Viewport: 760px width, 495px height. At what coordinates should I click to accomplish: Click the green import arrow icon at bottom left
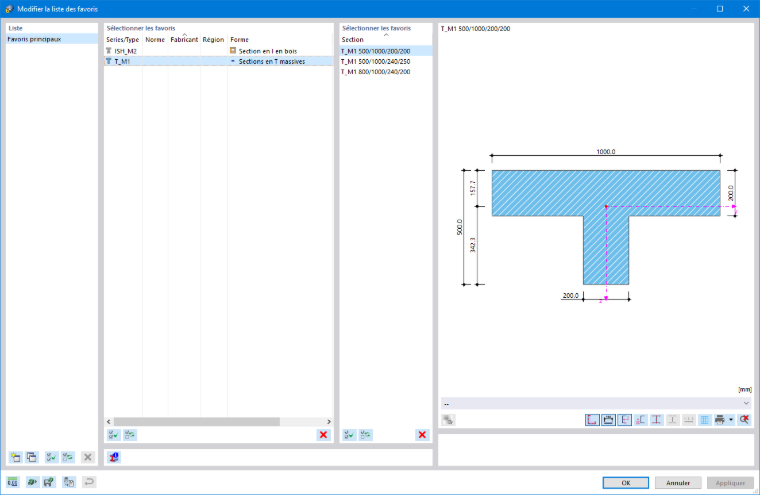click(32, 482)
